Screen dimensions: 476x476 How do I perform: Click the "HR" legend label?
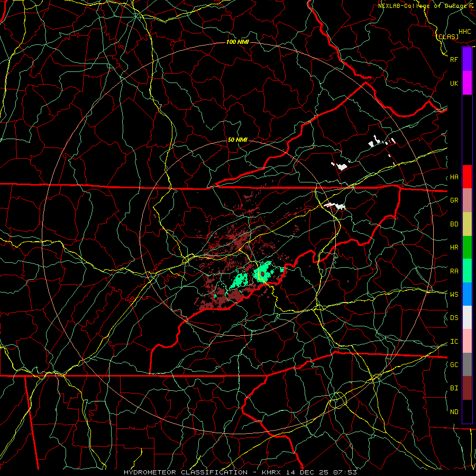coord(454,248)
